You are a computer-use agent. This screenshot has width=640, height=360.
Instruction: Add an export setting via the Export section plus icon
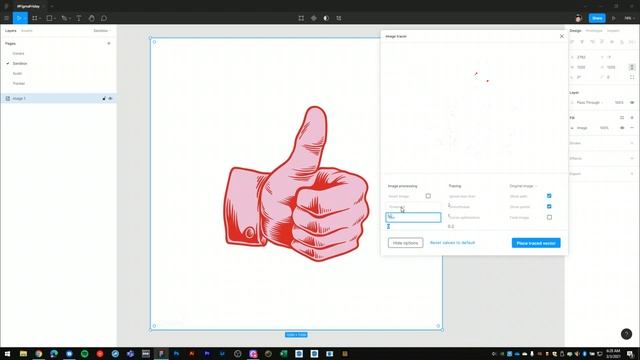click(632, 174)
